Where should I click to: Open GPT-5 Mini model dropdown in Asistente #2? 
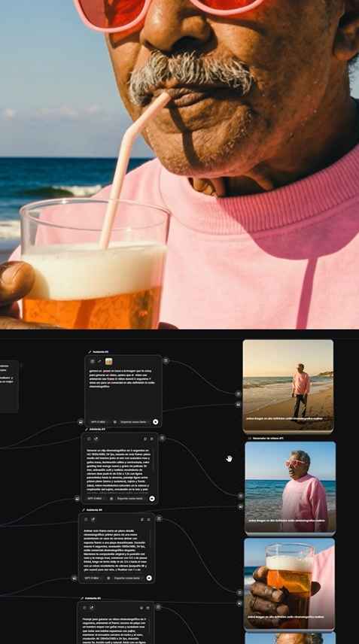99,422
